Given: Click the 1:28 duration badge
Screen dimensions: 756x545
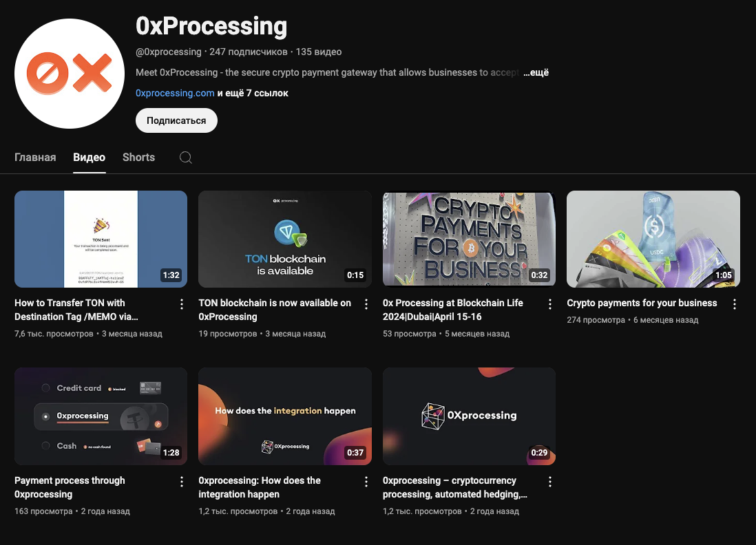Looking at the screenshot, I should click(x=171, y=453).
